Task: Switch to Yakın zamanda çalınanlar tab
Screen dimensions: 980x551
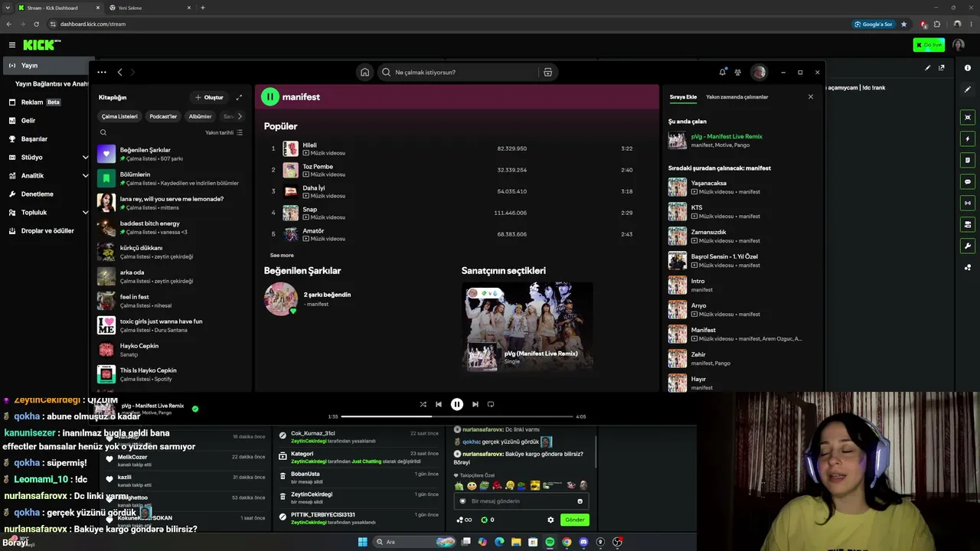Action: (737, 97)
